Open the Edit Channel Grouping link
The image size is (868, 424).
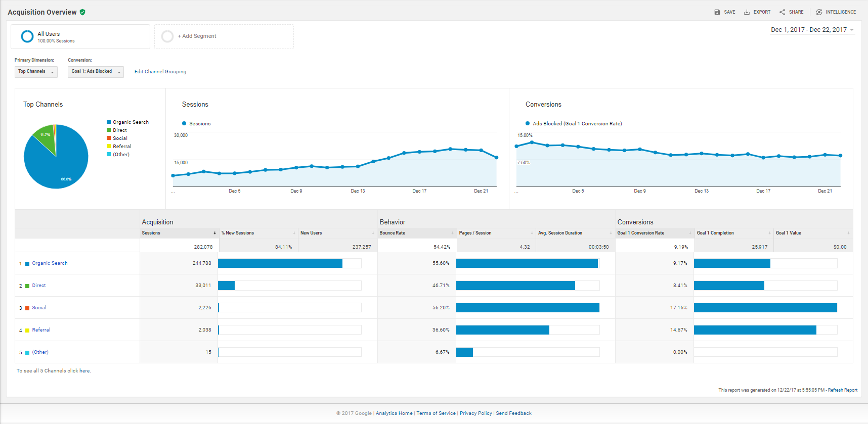pyautogui.click(x=160, y=72)
